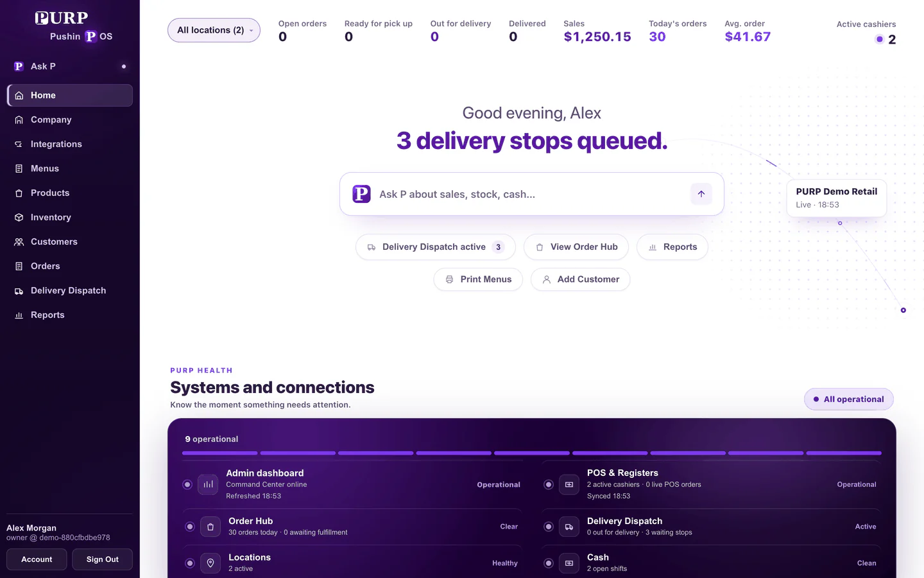
Task: Click the All operational status pill
Action: (x=849, y=399)
